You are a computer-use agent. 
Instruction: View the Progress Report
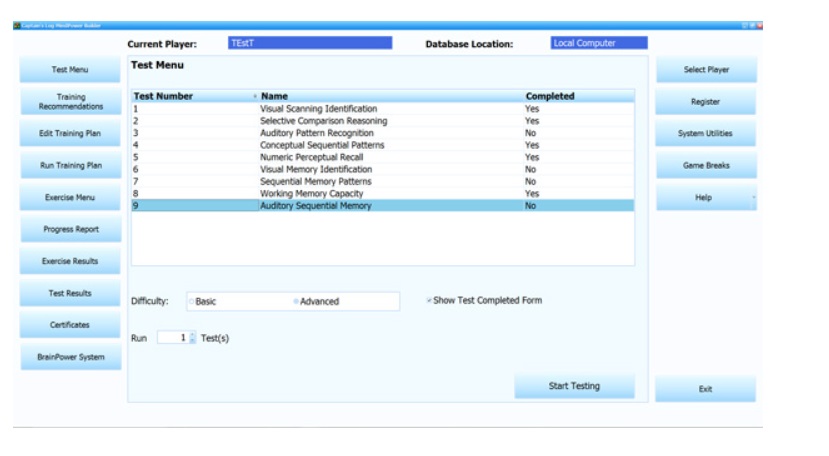coord(71,230)
